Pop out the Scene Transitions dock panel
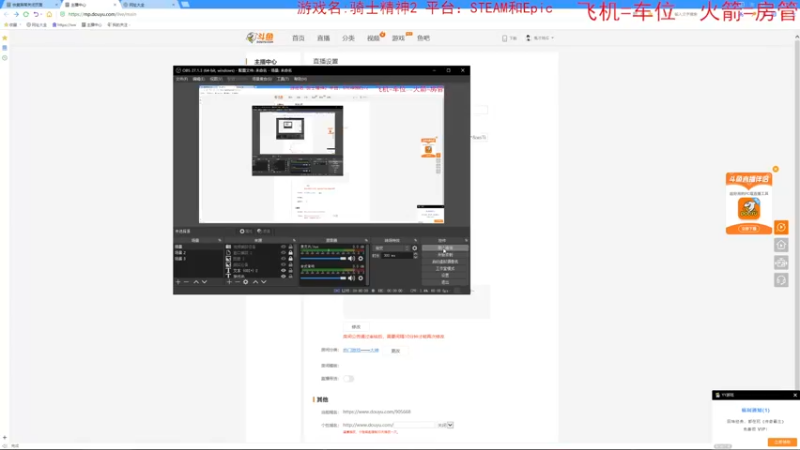This screenshot has width=800, height=450. [415, 240]
